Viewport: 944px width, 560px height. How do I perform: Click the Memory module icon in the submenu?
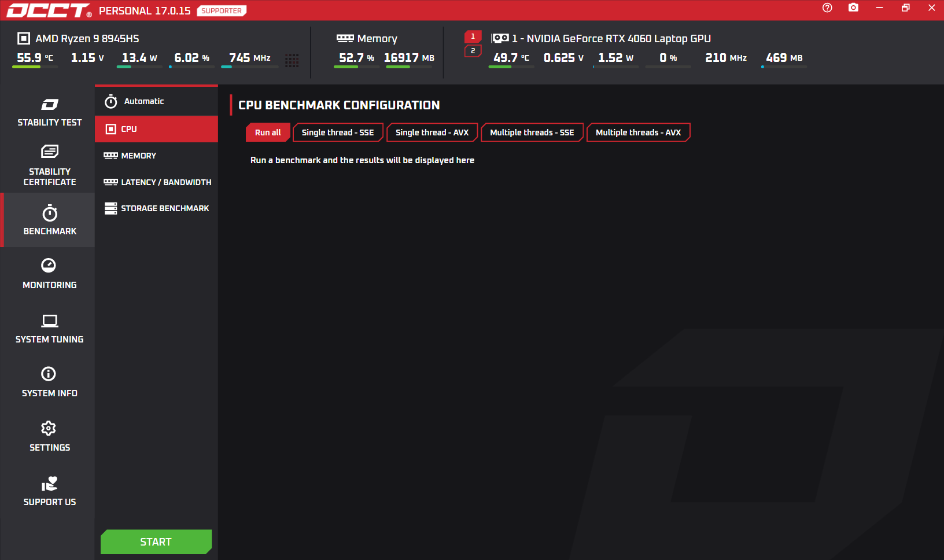(x=110, y=156)
